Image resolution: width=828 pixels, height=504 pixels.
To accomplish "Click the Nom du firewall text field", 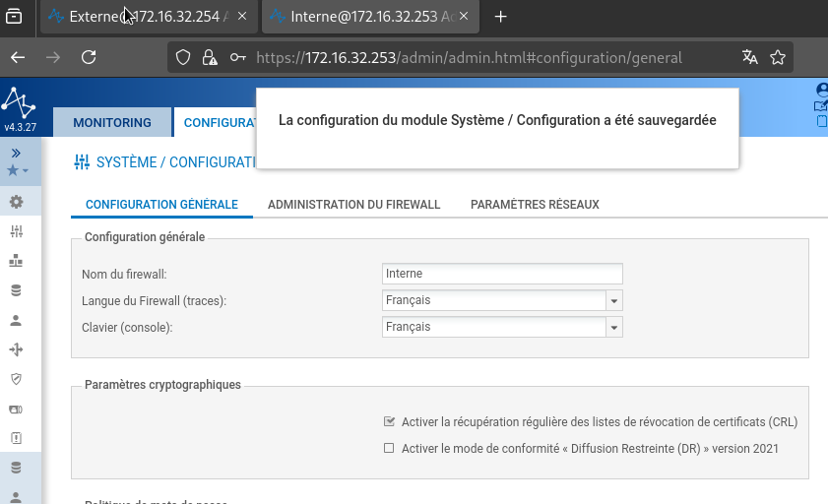I will pos(502,274).
